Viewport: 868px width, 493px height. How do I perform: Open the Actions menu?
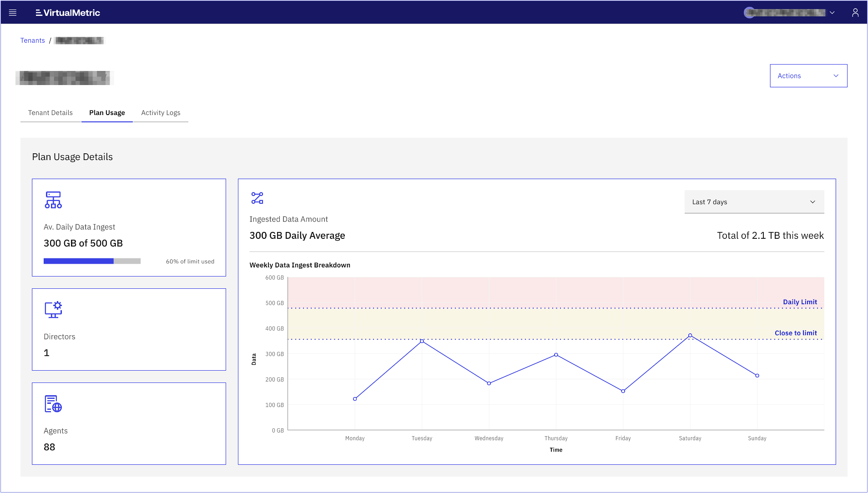(808, 75)
